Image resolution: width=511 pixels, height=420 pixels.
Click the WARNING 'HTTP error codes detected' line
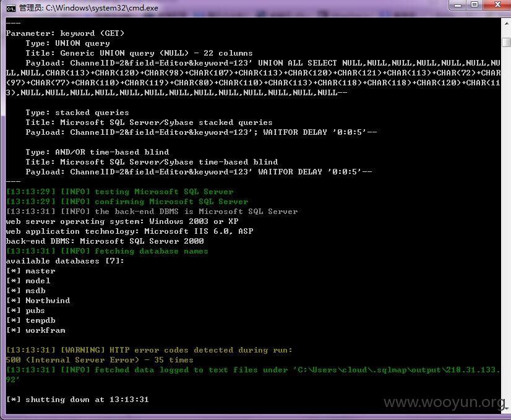coord(149,350)
